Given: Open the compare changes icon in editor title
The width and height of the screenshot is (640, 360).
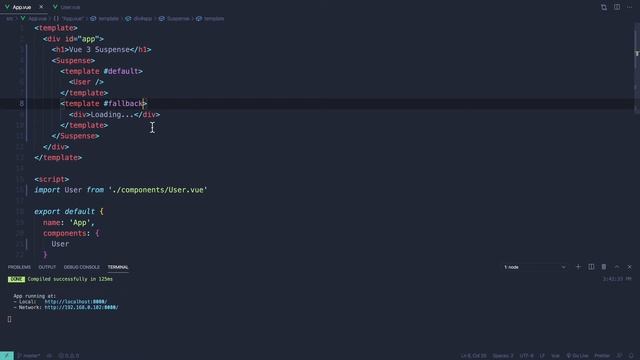Looking at the screenshot, I should click(x=604, y=7).
